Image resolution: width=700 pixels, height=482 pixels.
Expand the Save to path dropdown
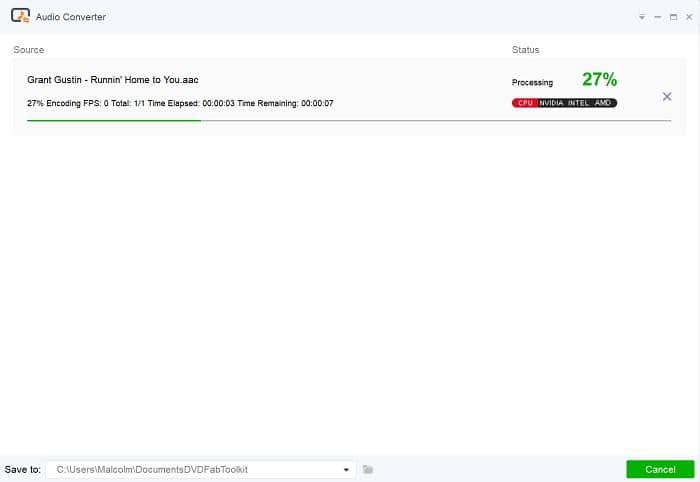click(346, 470)
